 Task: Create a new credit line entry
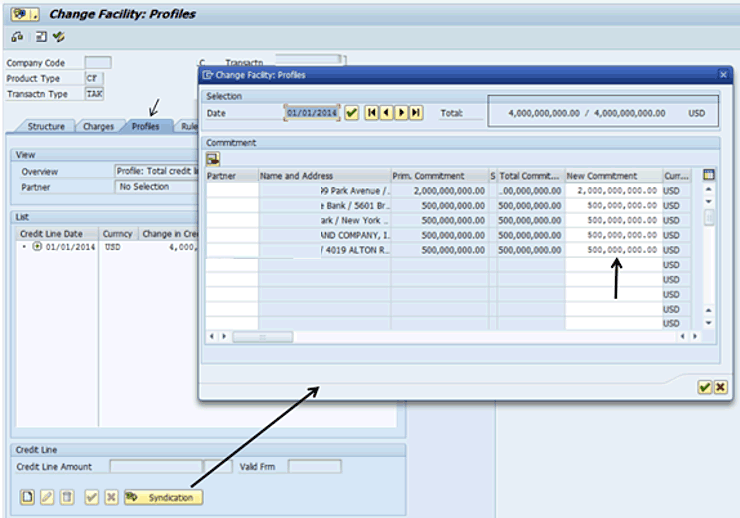tap(28, 497)
